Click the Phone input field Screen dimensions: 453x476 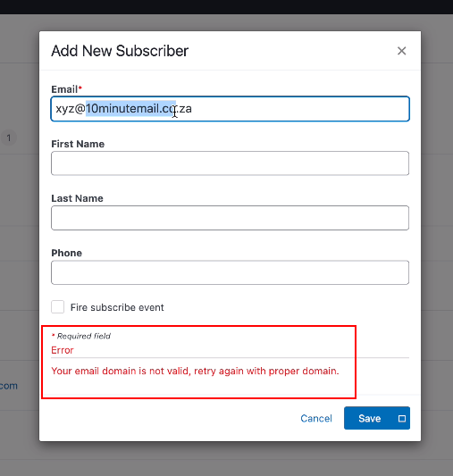[x=231, y=272]
